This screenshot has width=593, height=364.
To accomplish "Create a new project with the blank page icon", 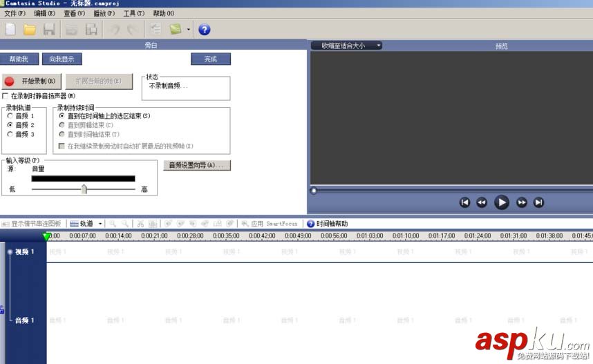I will coord(10,29).
